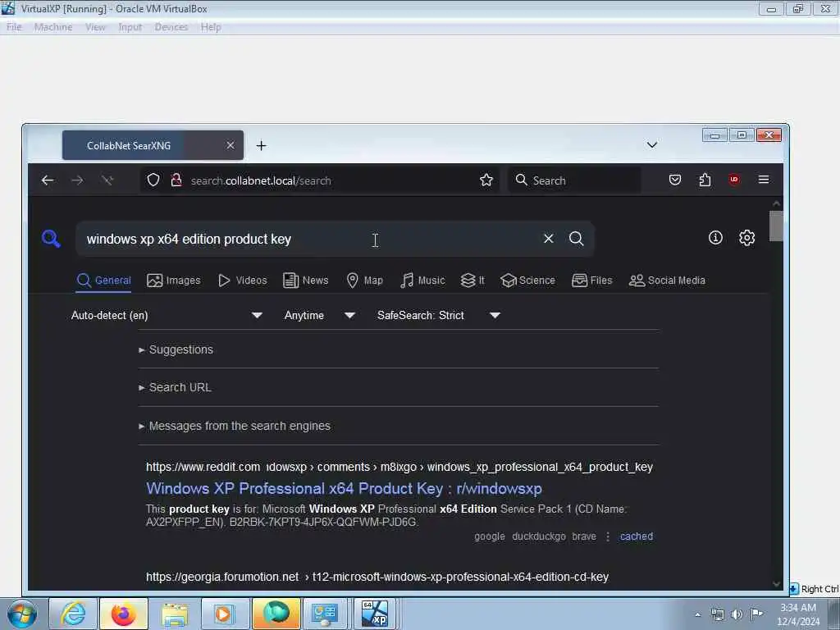Screen dimensions: 840x630
Task: Click the insecure connection lock icon
Action: 176,180
